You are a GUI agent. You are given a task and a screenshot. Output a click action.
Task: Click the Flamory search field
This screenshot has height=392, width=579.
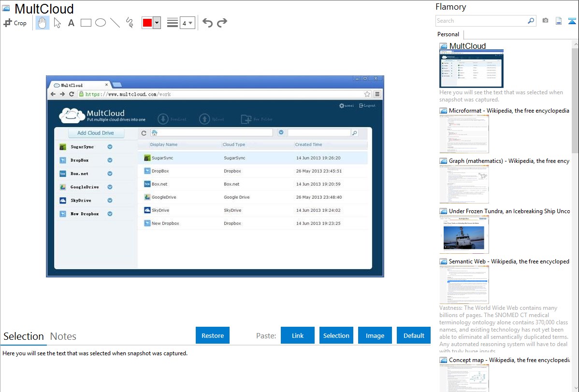[481, 21]
